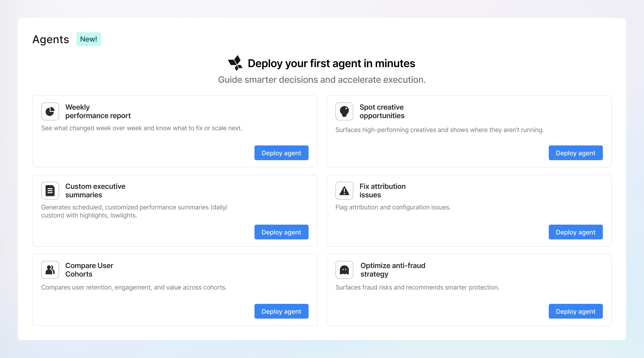
Task: Click the logo beside Deploy your first agent
Action: [x=235, y=63]
